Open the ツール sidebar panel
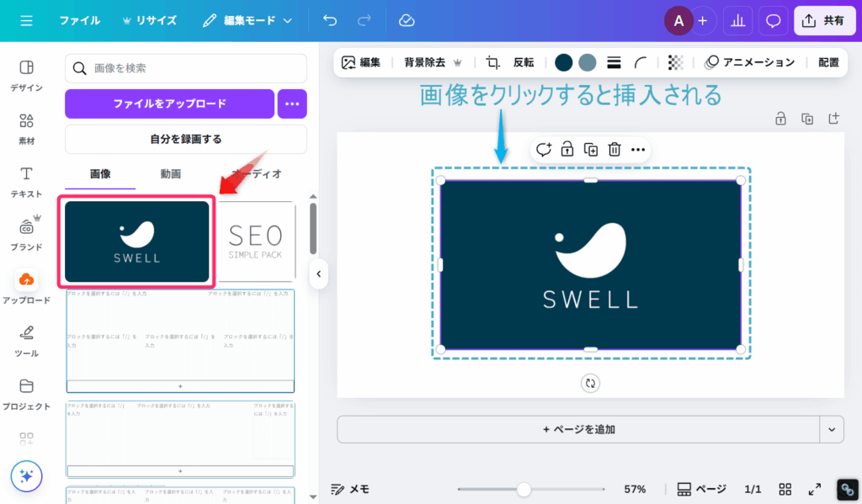This screenshot has width=862, height=504. pos(26,341)
